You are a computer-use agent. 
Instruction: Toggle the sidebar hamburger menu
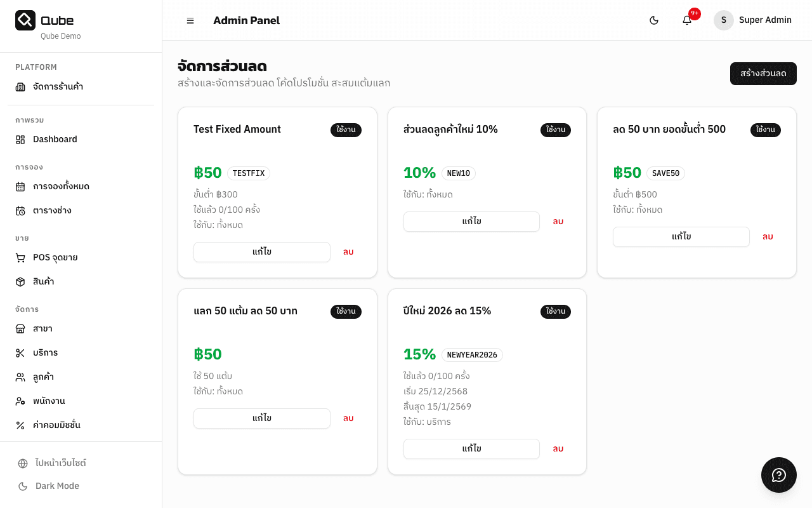point(190,20)
